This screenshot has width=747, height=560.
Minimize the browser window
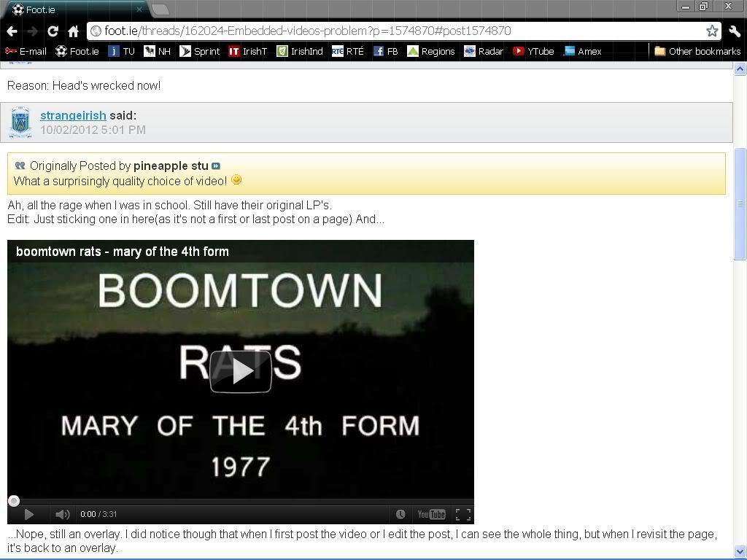pyautogui.click(x=686, y=6)
